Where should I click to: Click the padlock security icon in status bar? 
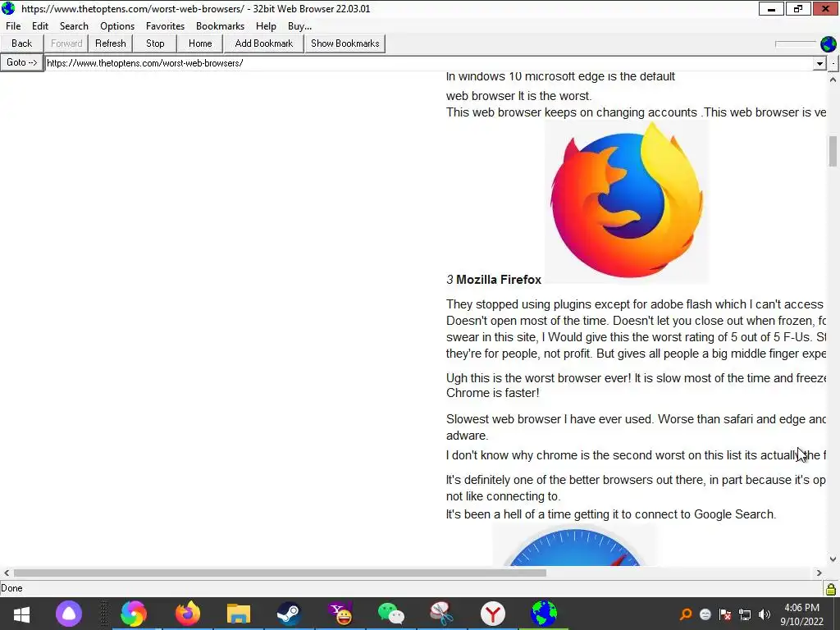(830, 589)
